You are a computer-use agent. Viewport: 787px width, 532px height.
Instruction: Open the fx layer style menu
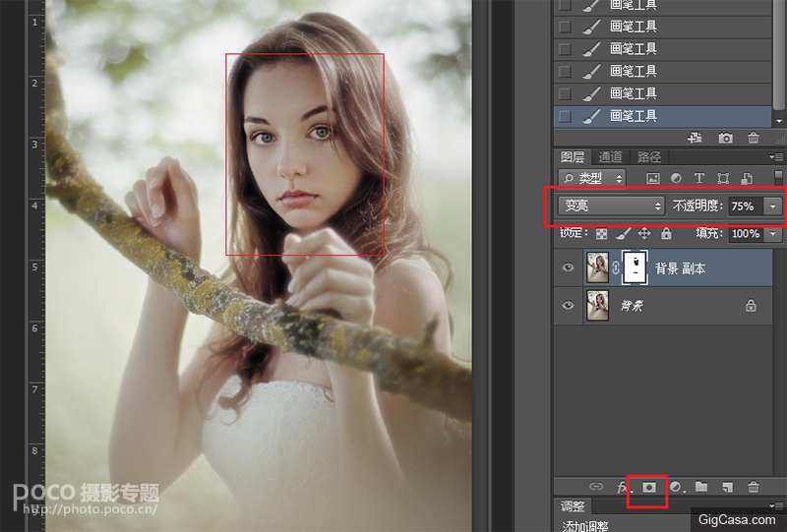pos(624,487)
